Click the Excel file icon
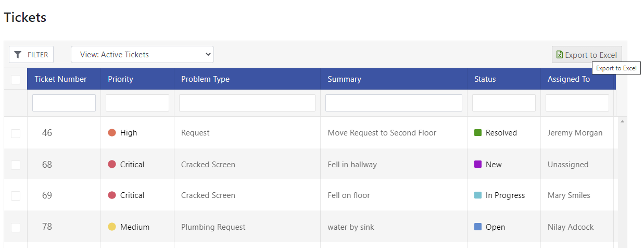Viewport: 644px width, 248px height. tap(560, 55)
